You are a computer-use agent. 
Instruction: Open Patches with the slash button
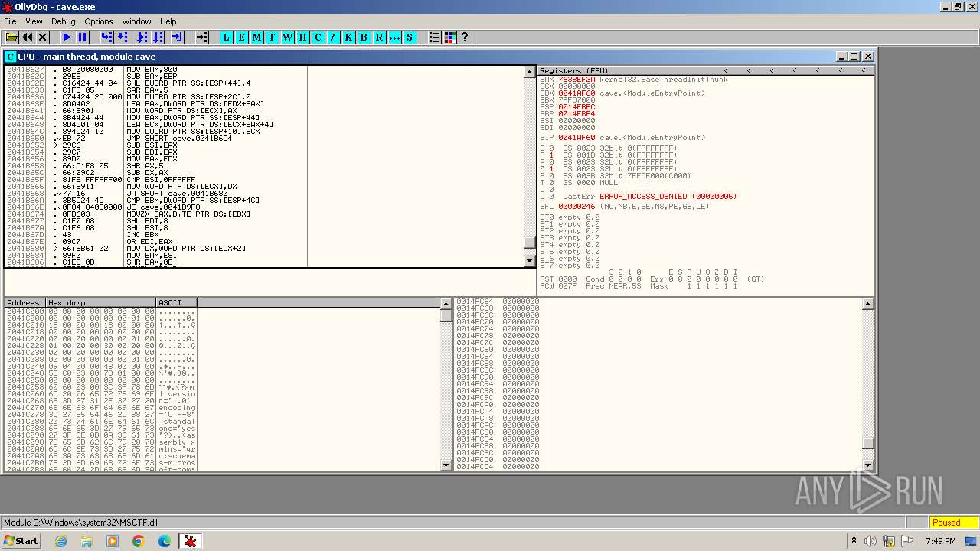[334, 37]
